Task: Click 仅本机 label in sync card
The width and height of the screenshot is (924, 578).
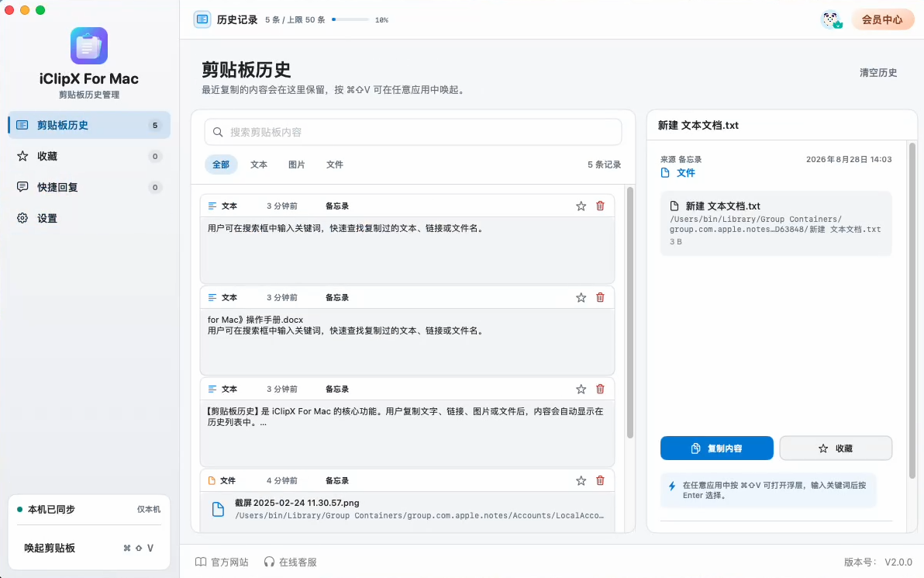Action: (x=149, y=509)
